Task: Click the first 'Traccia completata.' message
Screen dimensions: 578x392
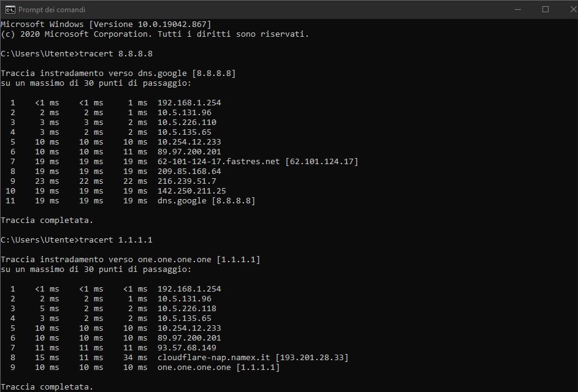Action: pos(47,221)
